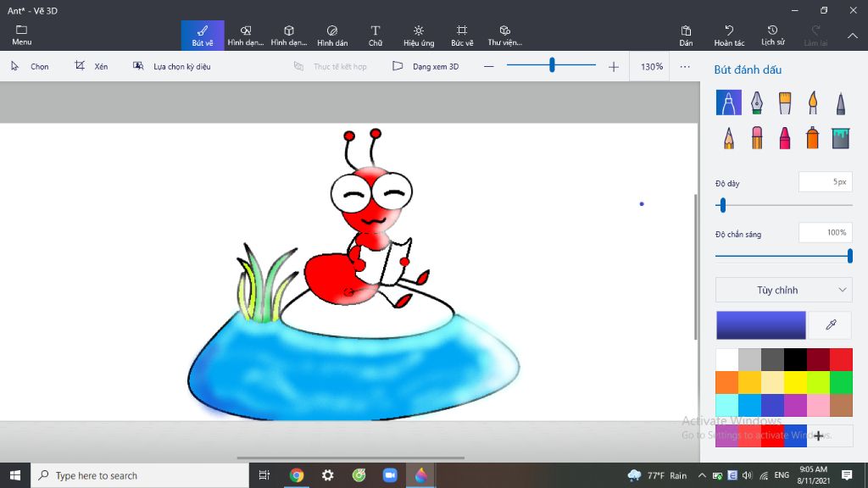This screenshot has height=488, width=868.
Task: Open the Tùy chỉnh material dropdown
Action: (784, 290)
